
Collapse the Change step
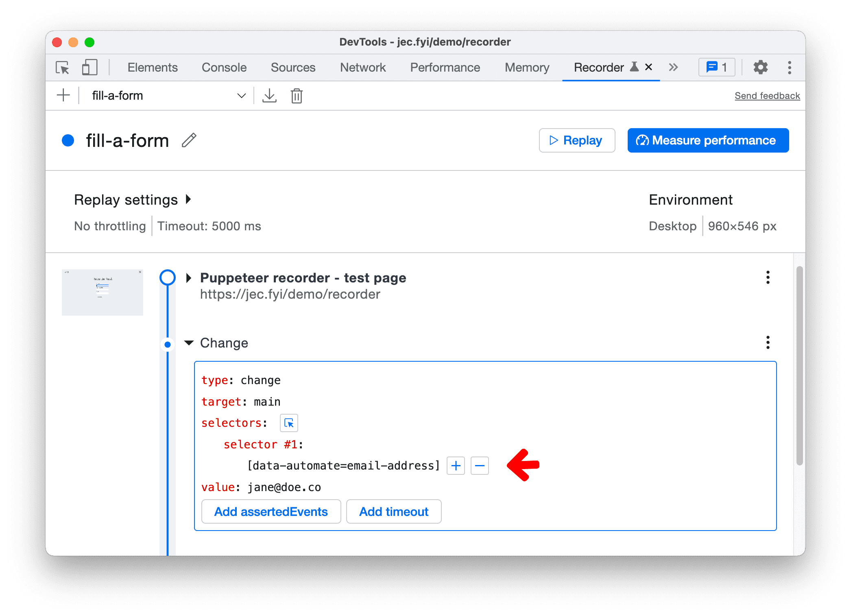(188, 342)
